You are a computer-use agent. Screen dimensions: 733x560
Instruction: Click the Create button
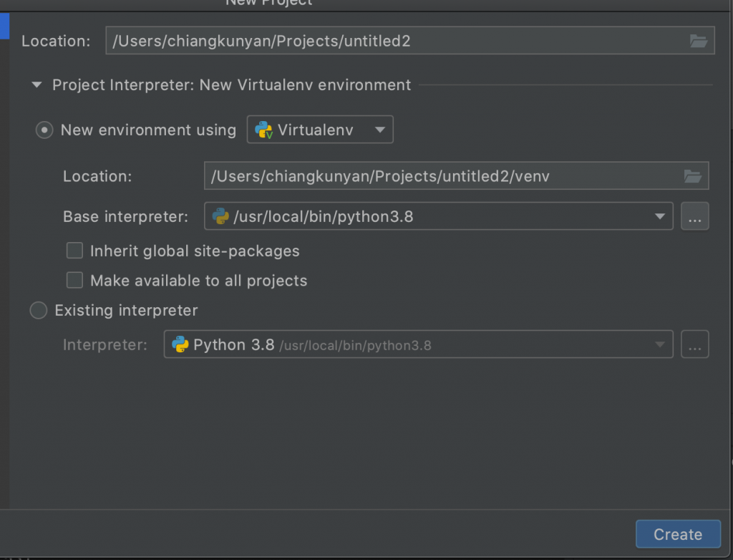(678, 534)
